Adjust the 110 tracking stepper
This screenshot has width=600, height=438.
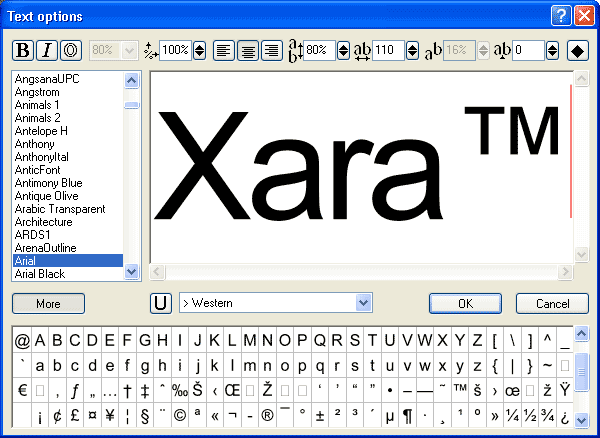point(412,50)
